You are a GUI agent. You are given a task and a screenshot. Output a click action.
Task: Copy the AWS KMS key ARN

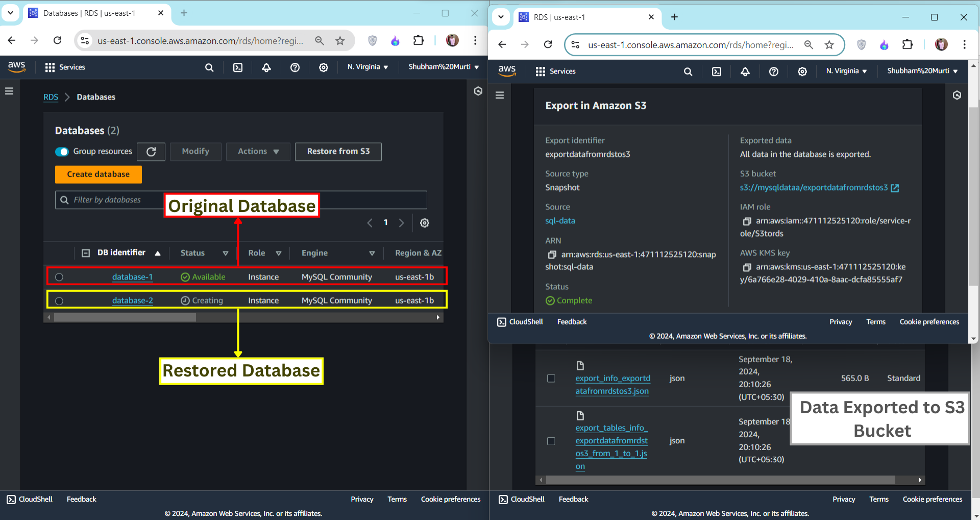[x=747, y=267]
